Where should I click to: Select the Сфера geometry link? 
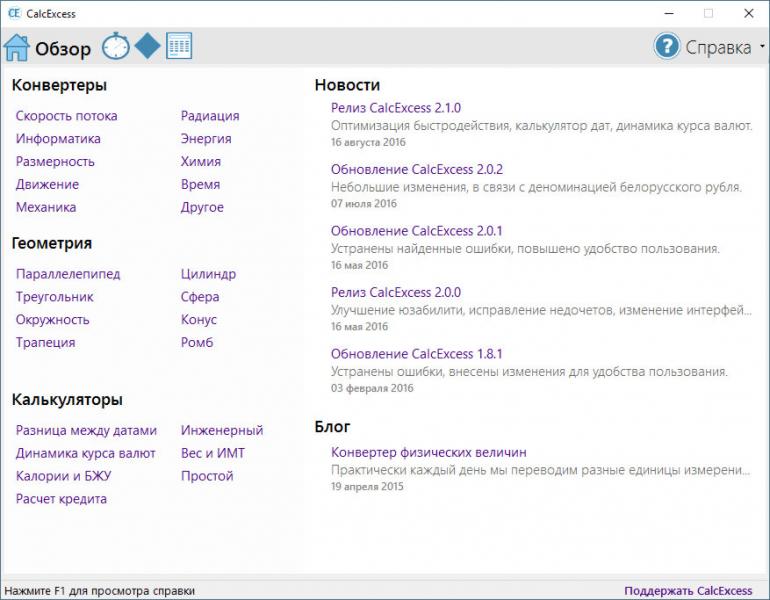tap(200, 297)
